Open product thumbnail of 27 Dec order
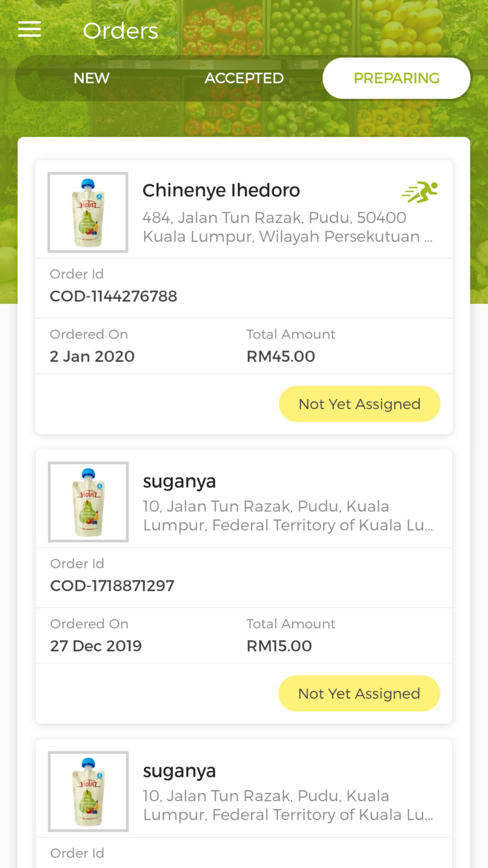488x868 pixels. [88, 502]
